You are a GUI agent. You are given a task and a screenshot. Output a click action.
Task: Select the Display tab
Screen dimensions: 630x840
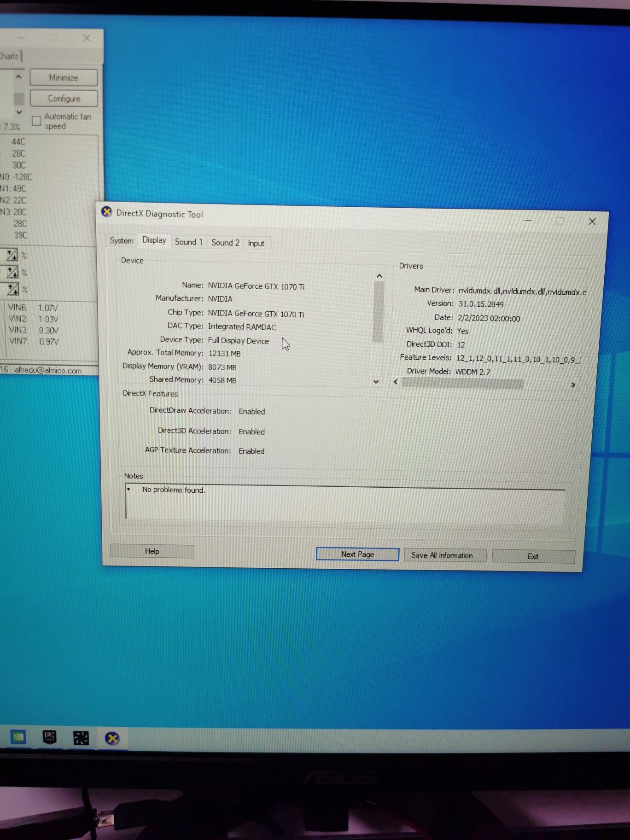click(x=154, y=240)
